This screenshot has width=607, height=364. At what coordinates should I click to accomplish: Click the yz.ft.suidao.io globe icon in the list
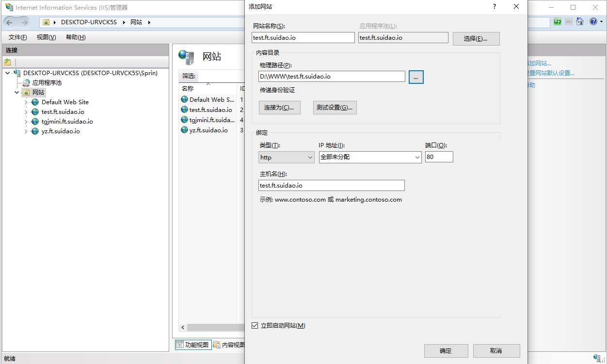pos(184,130)
